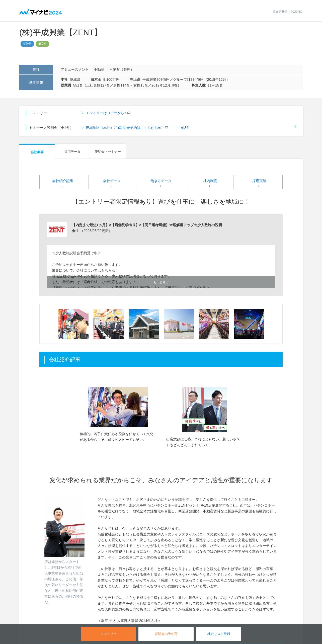Image resolution: width=322 pixels, height=644 pixels.
Task: Click the 既卒可 tag badge
Action: [42, 44]
